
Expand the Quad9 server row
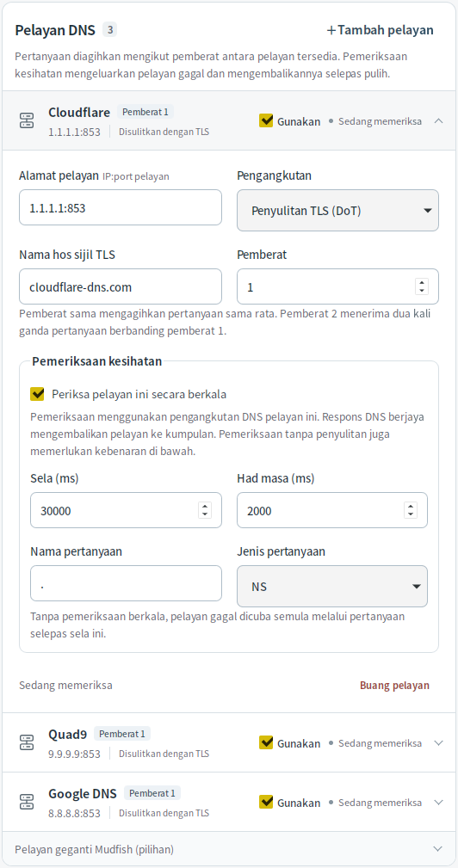click(x=438, y=743)
